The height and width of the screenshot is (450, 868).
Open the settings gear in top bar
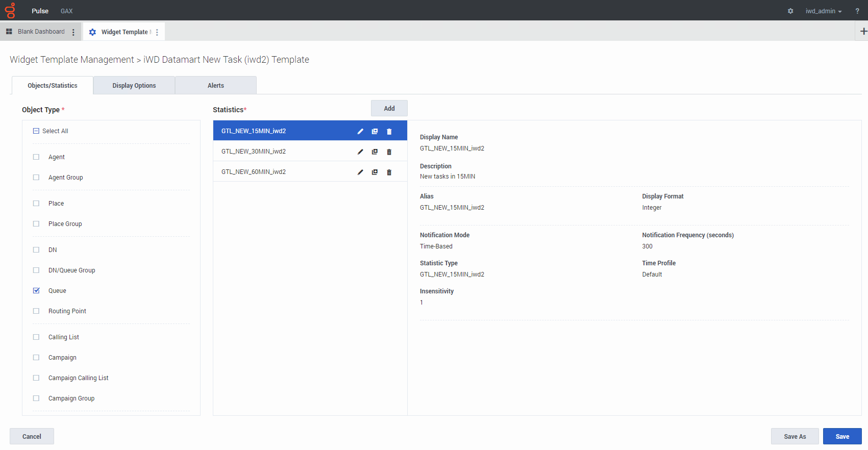coord(790,11)
